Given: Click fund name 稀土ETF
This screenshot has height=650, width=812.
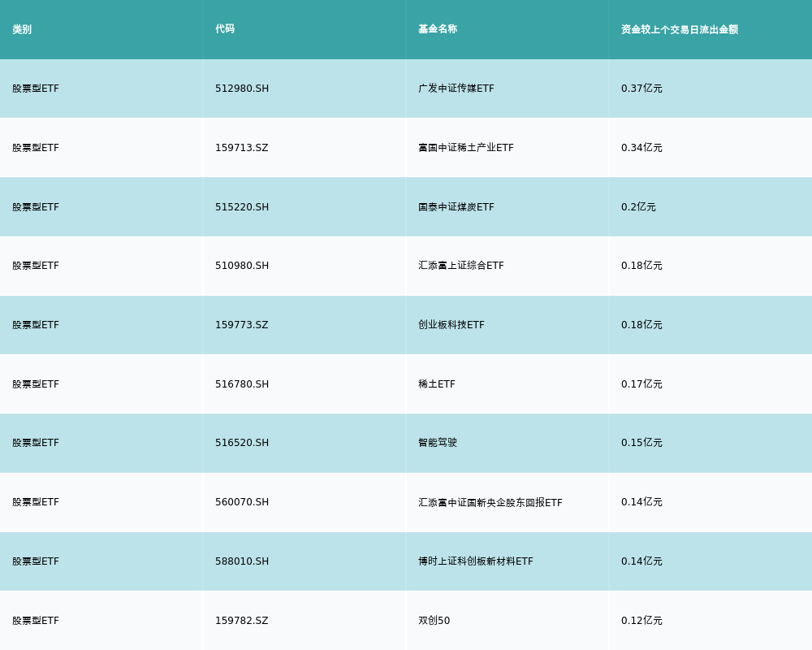Looking at the screenshot, I should [x=437, y=384].
